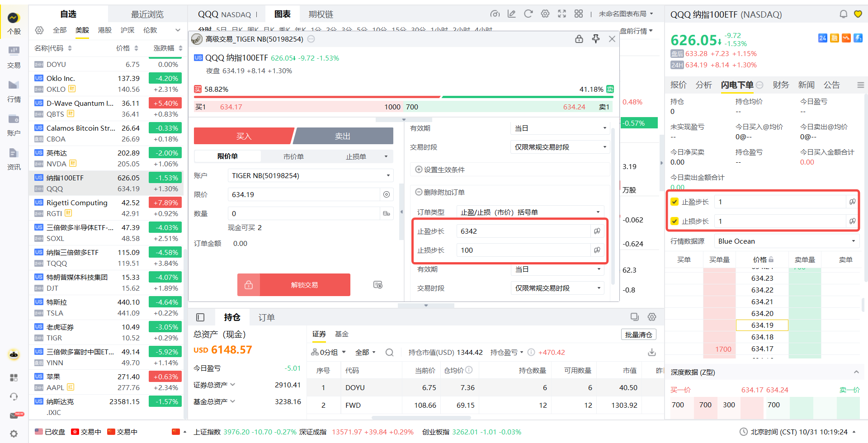Lock the 高级交易 dialog with the padlock icon

coord(579,39)
